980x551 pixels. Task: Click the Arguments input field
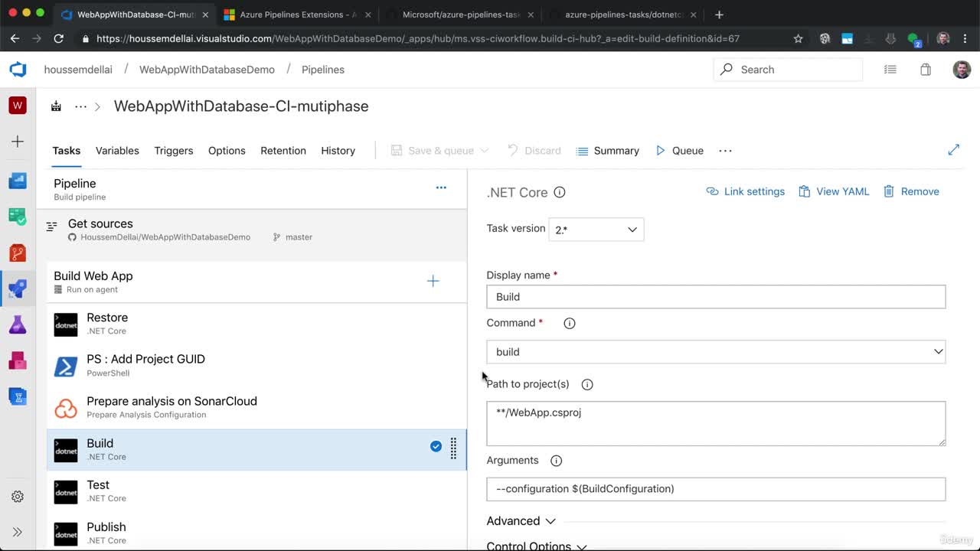pos(716,489)
